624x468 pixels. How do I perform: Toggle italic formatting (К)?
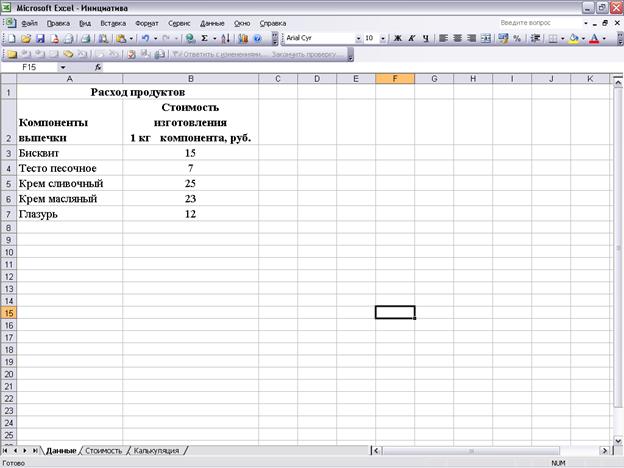[412, 38]
